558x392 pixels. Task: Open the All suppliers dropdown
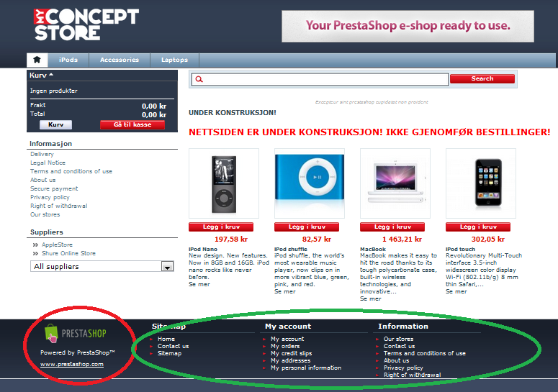coord(102,266)
